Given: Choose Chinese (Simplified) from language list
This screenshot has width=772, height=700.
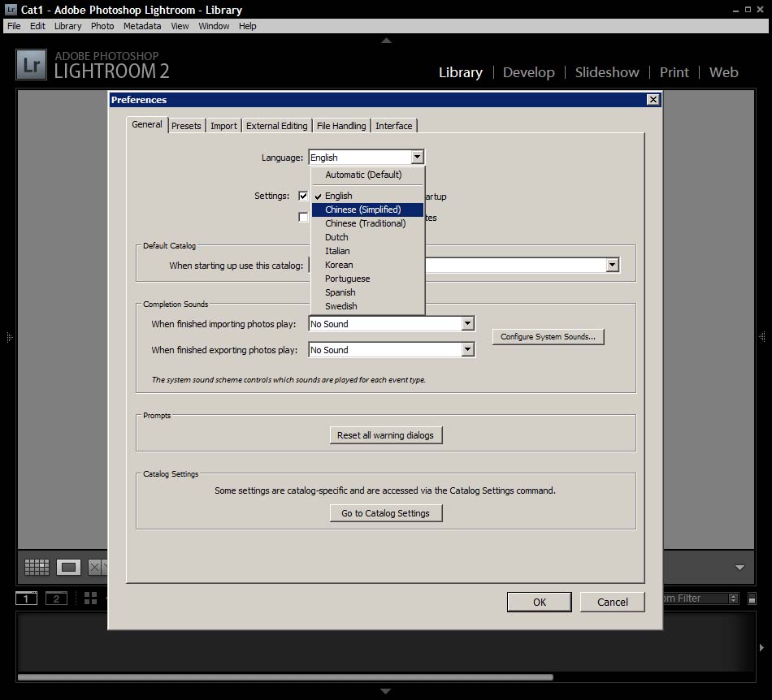Looking at the screenshot, I should point(362,210).
